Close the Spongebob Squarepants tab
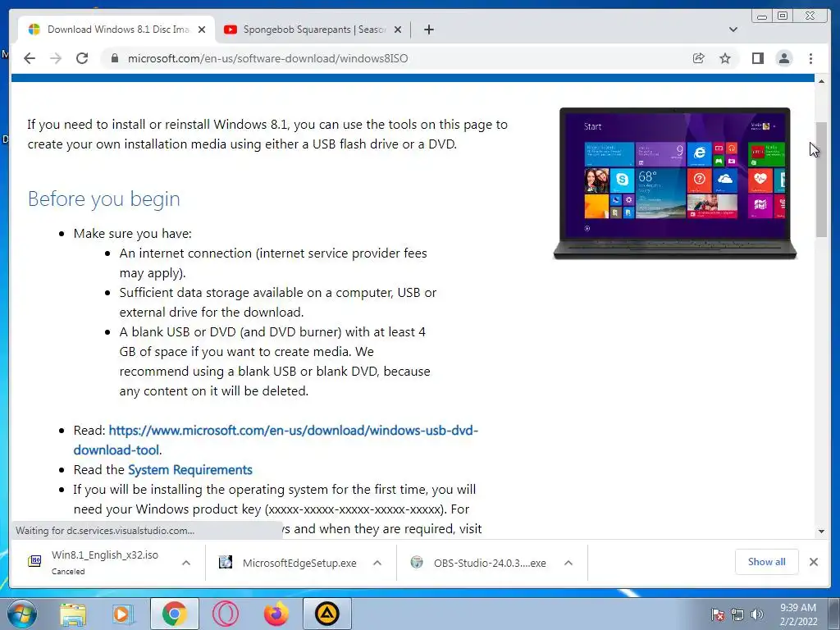840x630 pixels. (398, 30)
